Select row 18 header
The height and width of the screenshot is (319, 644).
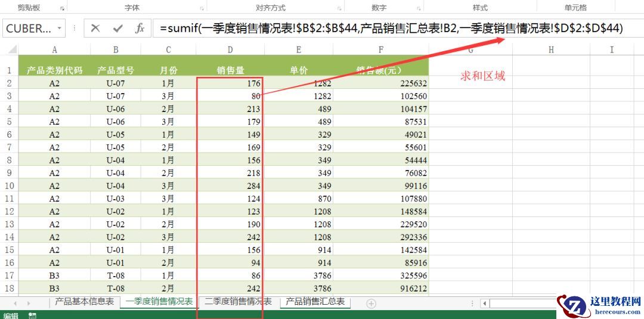(x=9, y=288)
